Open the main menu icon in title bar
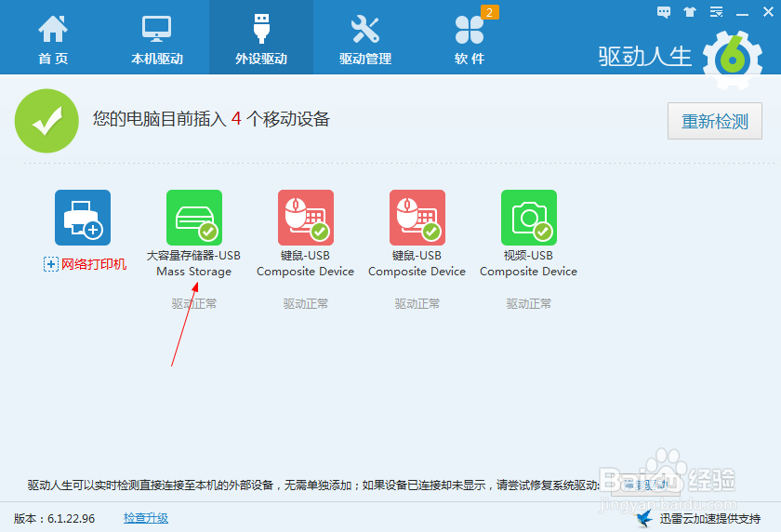 pos(716,12)
